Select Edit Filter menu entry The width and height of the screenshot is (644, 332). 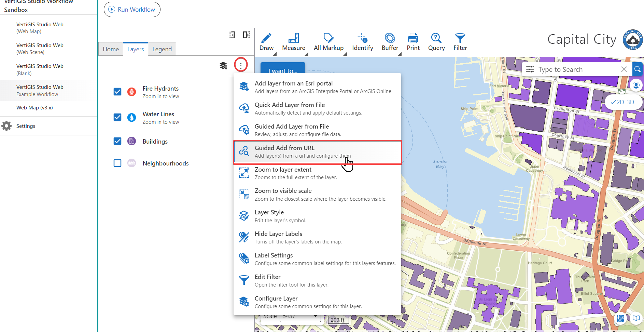317,280
